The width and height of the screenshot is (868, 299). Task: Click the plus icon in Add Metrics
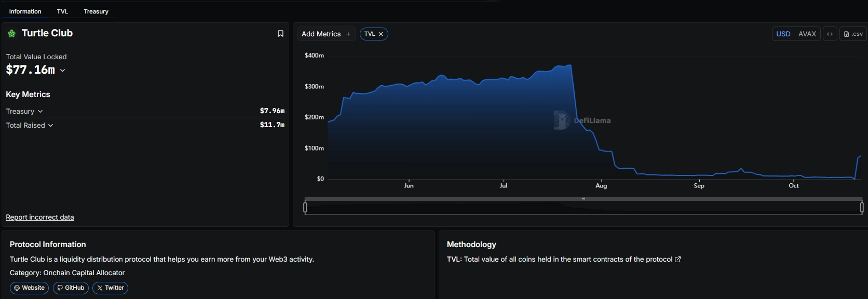coord(348,34)
